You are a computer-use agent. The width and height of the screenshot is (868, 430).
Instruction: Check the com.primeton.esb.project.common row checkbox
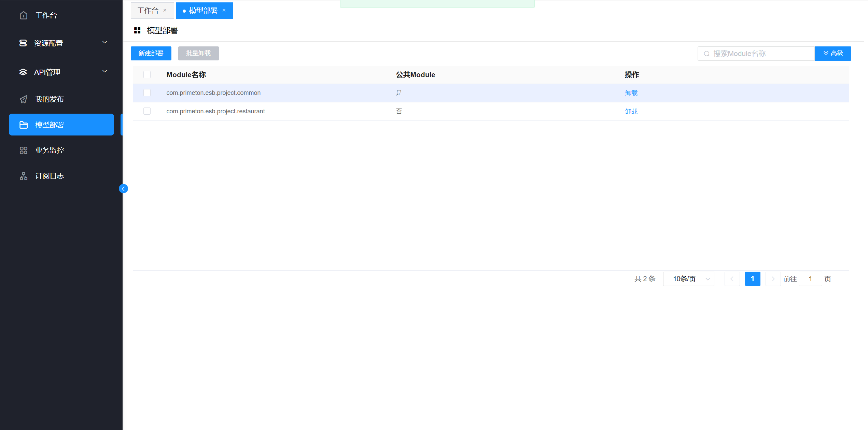coord(147,93)
